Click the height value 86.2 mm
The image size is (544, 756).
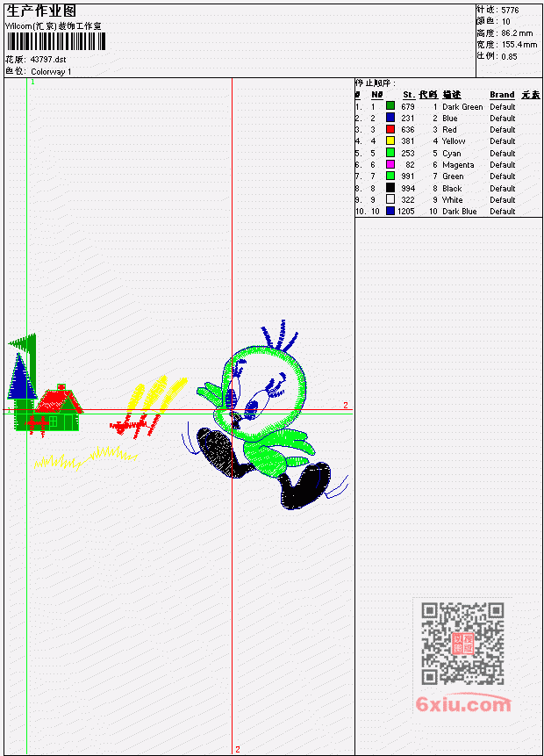click(x=517, y=33)
